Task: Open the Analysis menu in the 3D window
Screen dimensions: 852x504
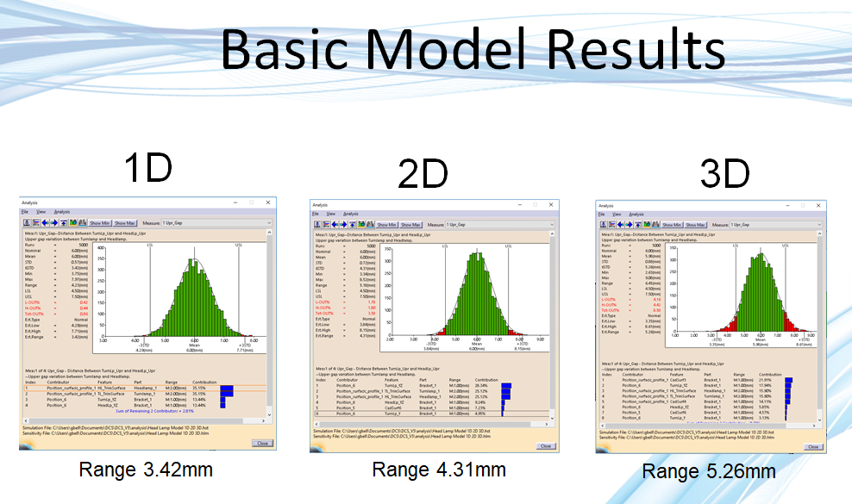Action: pyautogui.click(x=635, y=215)
